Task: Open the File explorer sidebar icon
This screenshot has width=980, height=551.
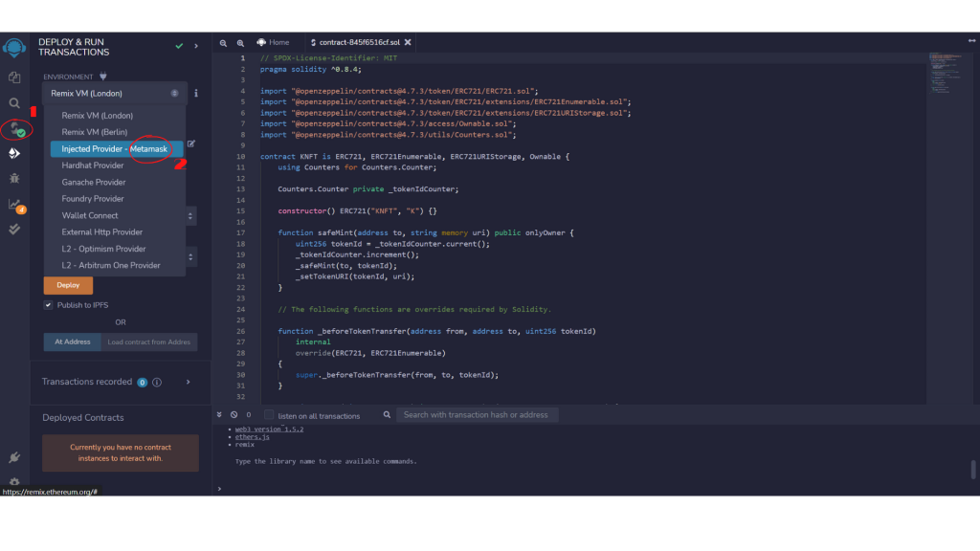Action: [x=14, y=77]
